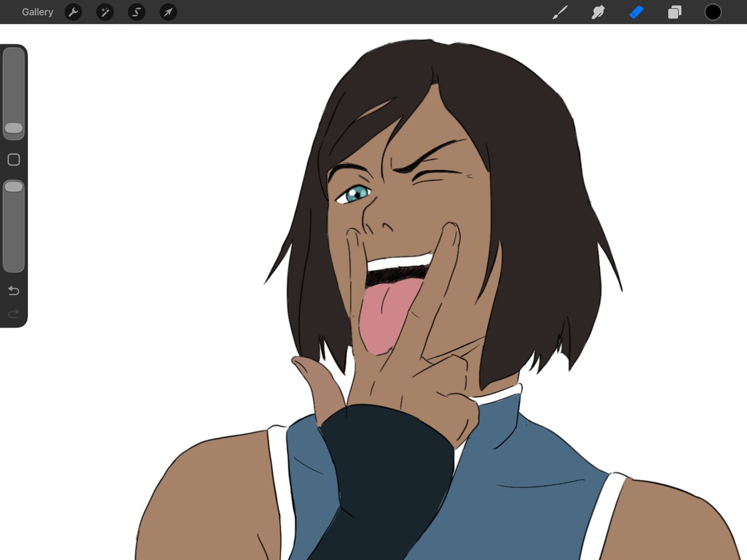The height and width of the screenshot is (560, 747).
Task: Select the Brush tool
Action: (x=560, y=12)
